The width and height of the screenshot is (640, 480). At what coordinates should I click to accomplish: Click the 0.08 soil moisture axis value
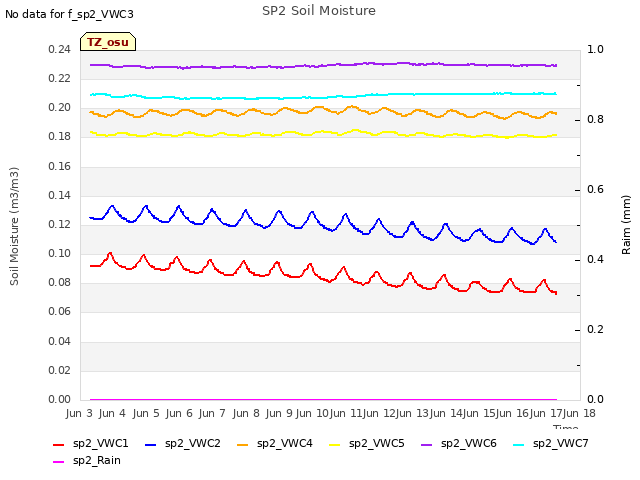tap(60, 282)
